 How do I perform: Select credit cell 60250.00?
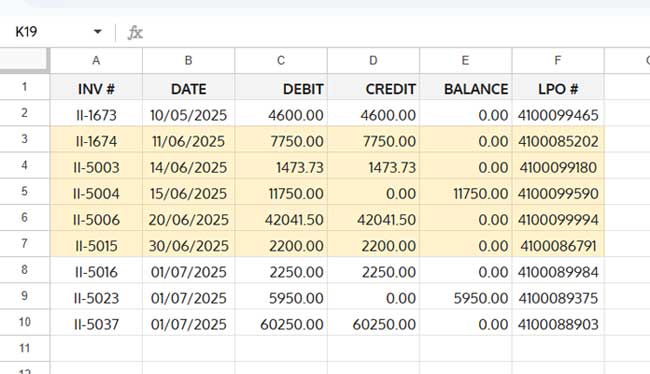[374, 323]
